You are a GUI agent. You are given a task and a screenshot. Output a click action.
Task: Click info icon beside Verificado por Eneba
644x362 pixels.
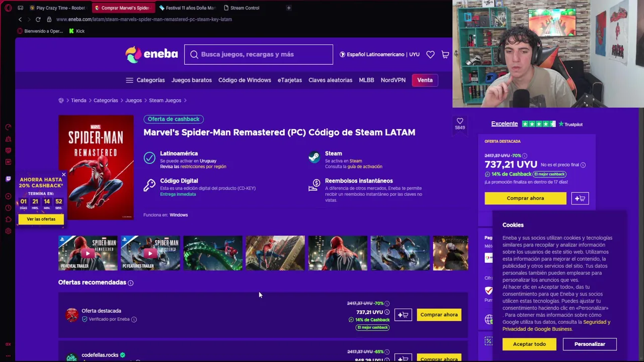pos(134,319)
